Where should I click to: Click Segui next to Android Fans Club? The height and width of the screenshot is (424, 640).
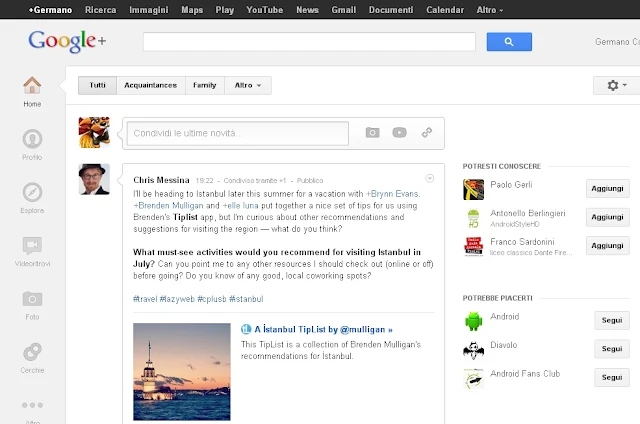[612, 377]
